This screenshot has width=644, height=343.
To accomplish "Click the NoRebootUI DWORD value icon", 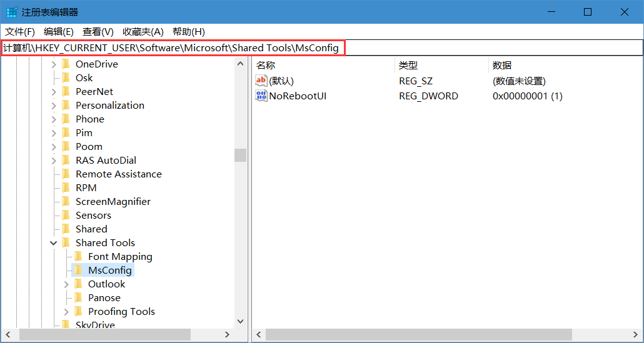I will 261,96.
